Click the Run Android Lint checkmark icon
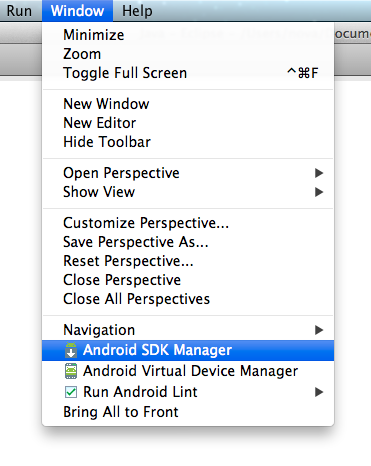This screenshot has height=466, width=371. point(71,392)
